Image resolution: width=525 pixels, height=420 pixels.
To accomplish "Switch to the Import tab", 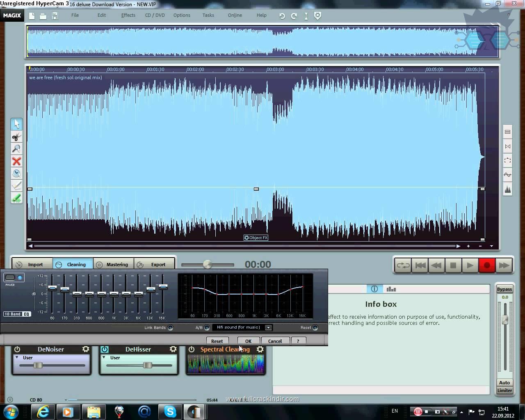I will (x=32, y=265).
